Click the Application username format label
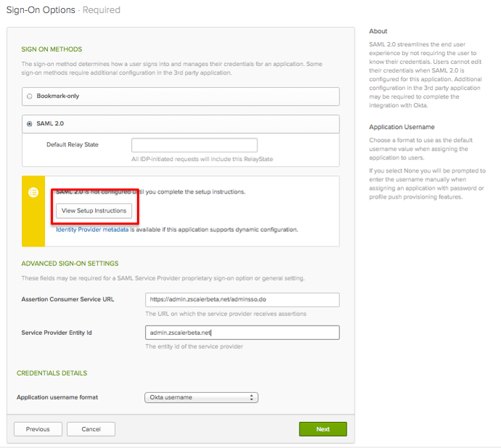Screen dimensions: 501x448 coord(57,397)
